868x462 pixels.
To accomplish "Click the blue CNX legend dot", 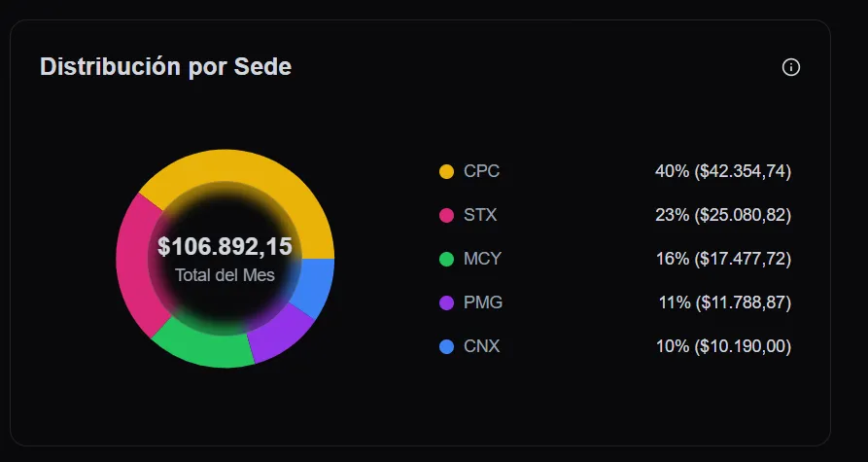I will point(446,346).
